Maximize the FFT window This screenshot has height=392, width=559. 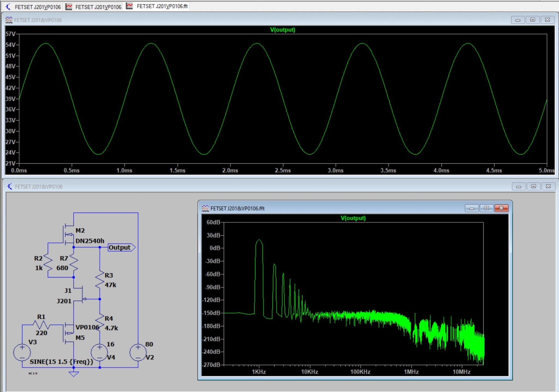click(486, 208)
